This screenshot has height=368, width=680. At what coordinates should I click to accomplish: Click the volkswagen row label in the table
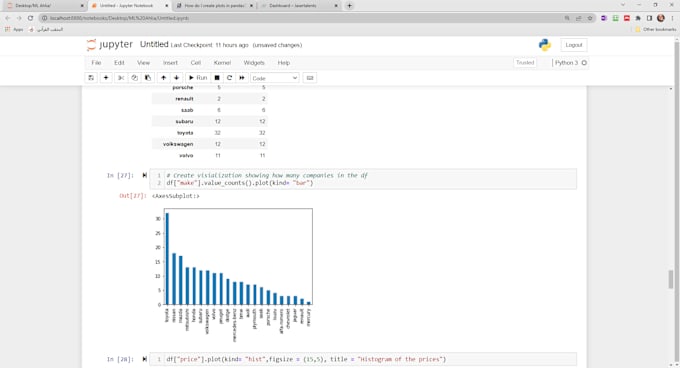click(178, 144)
